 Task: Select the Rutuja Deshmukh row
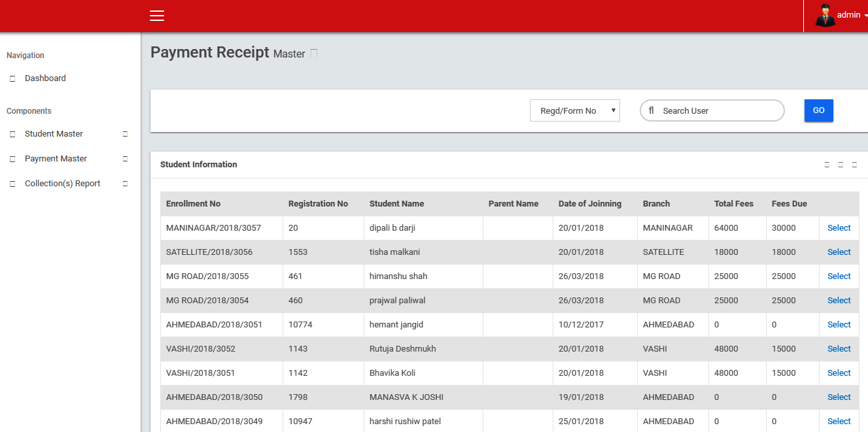[x=839, y=349]
